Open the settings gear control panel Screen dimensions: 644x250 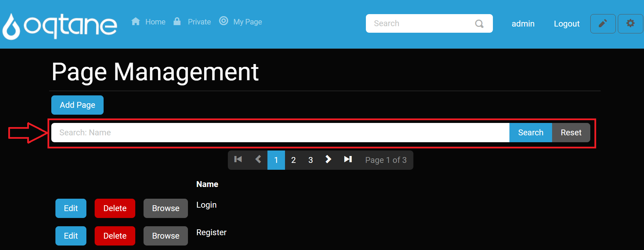[631, 24]
